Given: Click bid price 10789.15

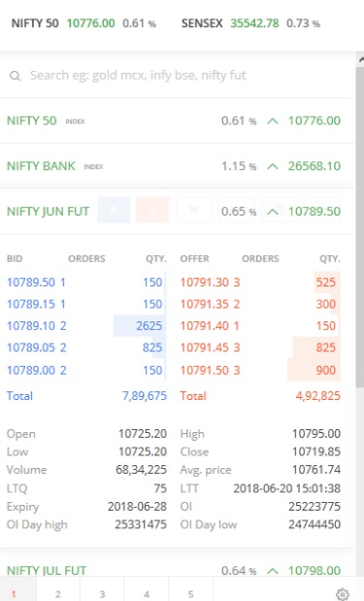Looking at the screenshot, I should click(31, 304).
